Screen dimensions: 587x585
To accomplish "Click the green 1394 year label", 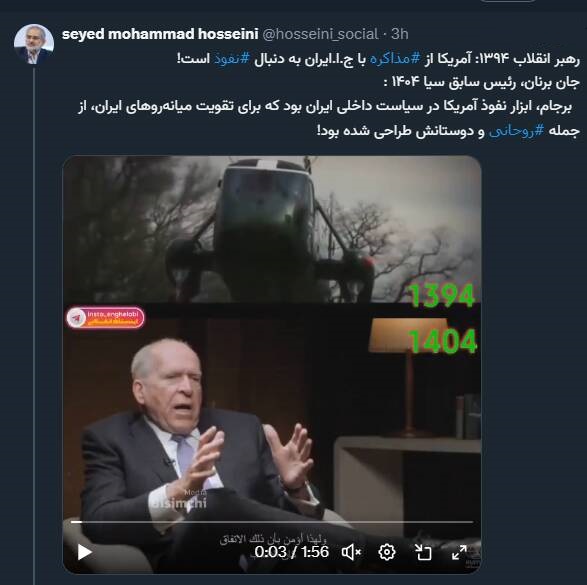I will click(x=442, y=296).
